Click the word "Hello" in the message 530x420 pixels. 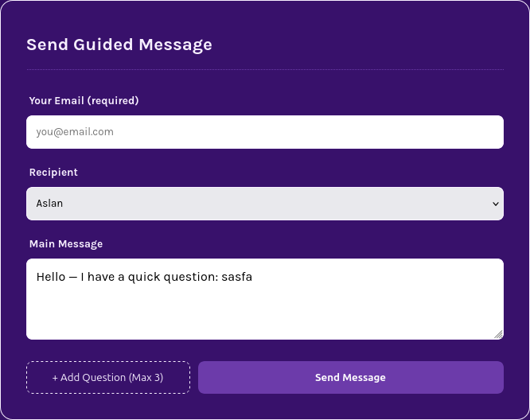click(x=51, y=277)
